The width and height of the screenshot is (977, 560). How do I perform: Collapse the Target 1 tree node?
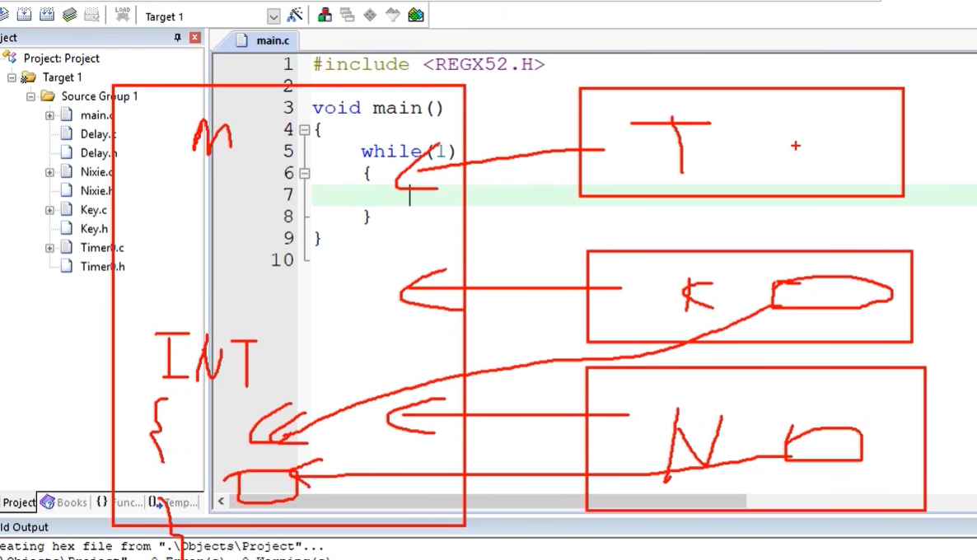tap(12, 77)
